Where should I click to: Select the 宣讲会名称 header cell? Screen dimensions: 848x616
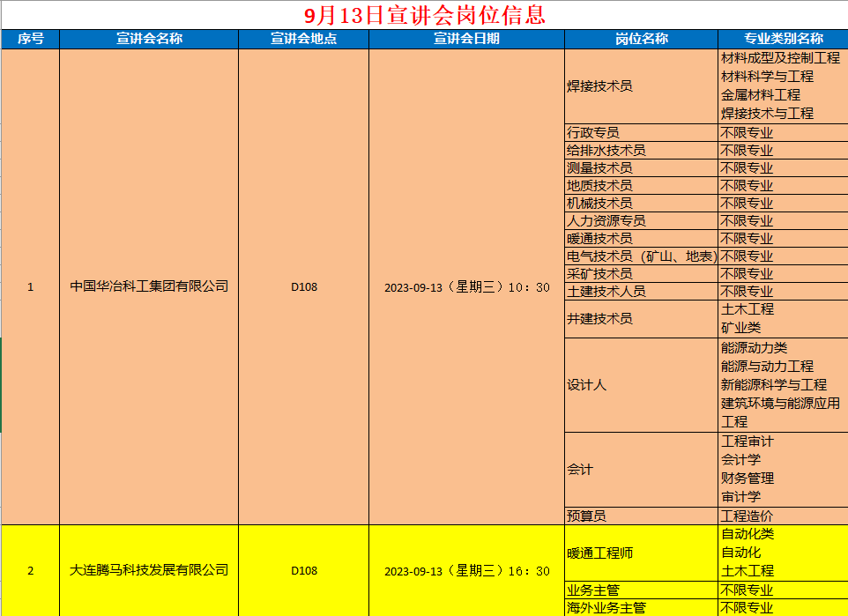[149, 39]
